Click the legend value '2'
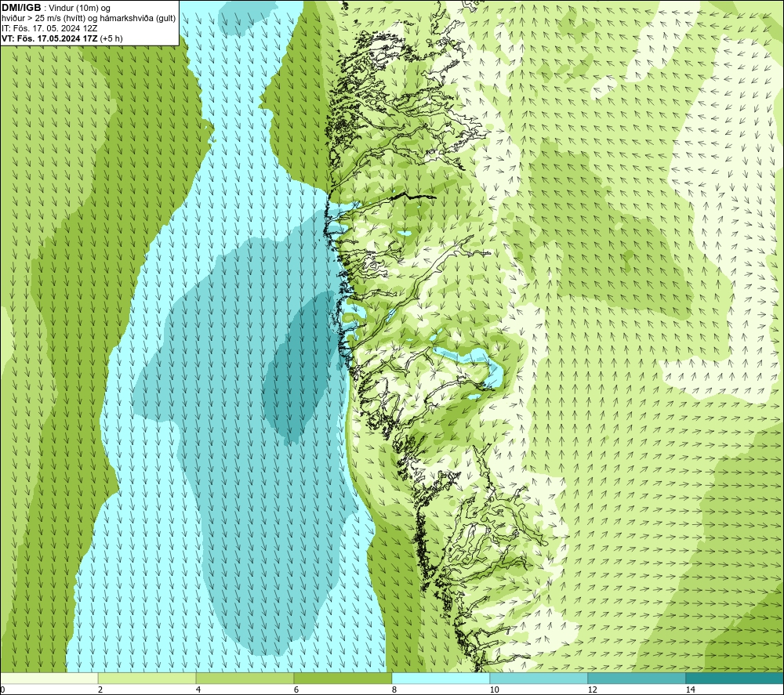The image size is (784, 695). coord(100,690)
